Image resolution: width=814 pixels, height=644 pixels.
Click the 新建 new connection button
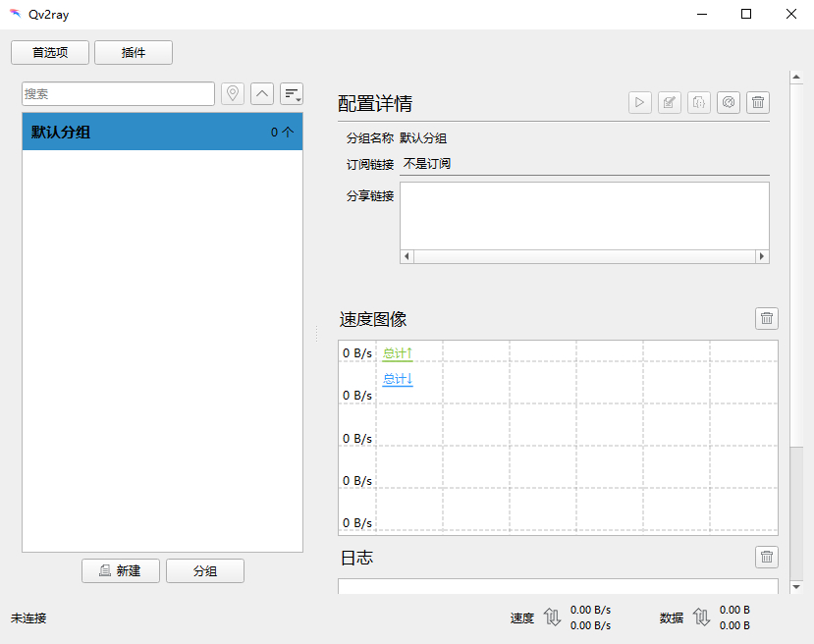[x=121, y=570]
